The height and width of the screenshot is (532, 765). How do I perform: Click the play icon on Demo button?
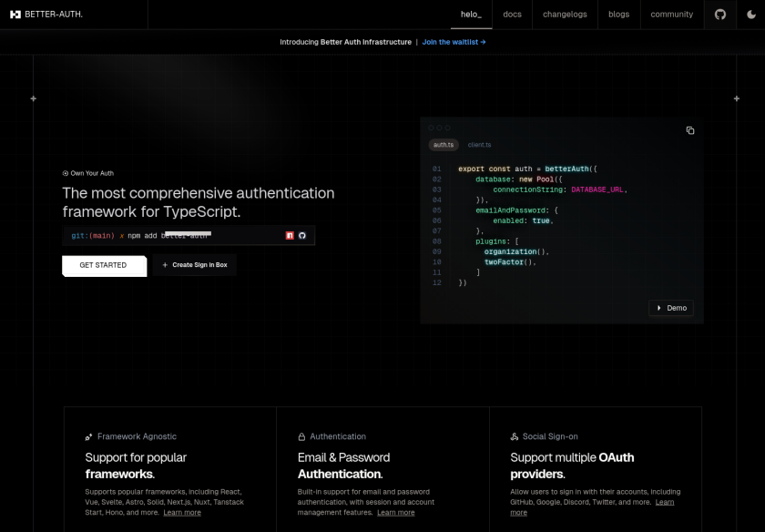coord(659,308)
